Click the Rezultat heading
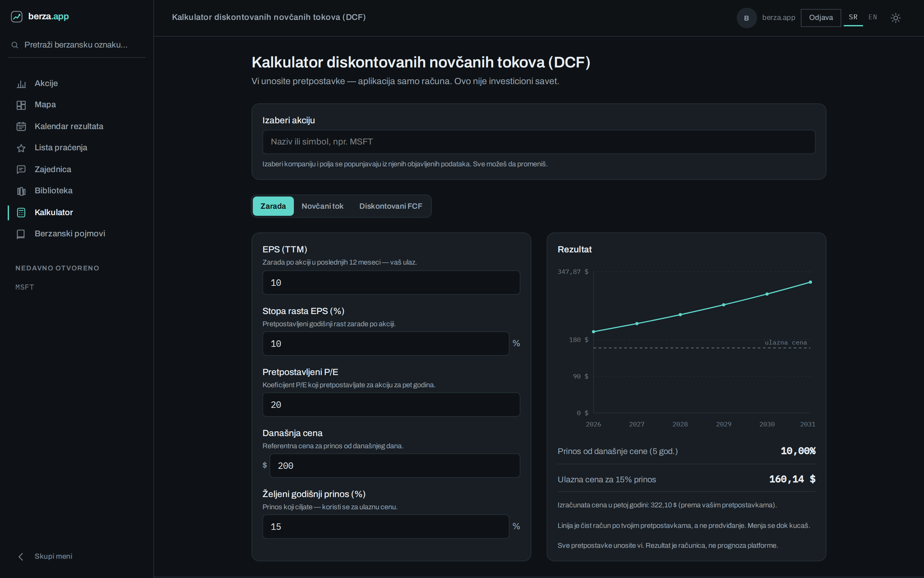 [574, 250]
